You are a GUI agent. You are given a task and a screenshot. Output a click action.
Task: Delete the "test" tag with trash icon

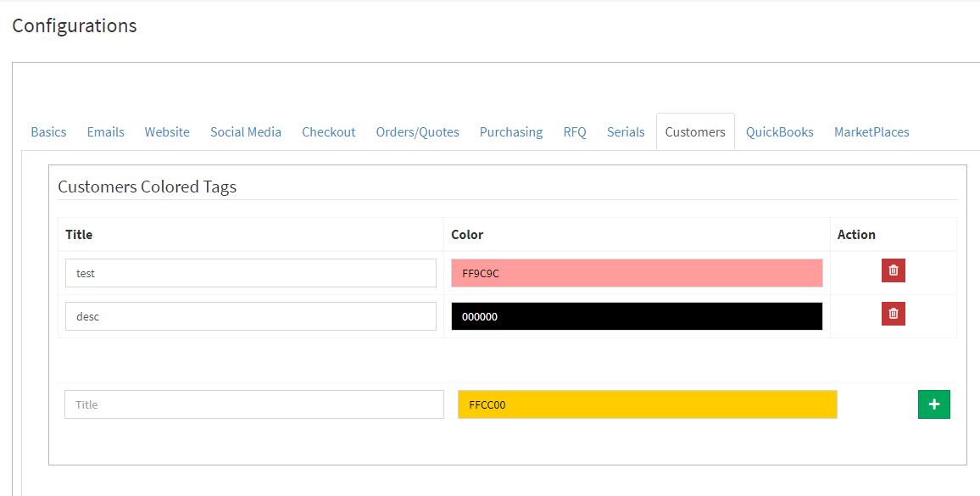pos(894,270)
